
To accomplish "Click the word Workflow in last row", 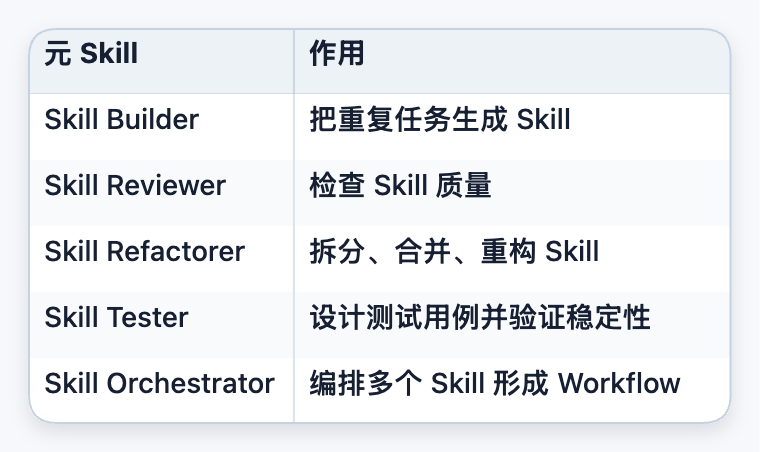I will click(619, 383).
